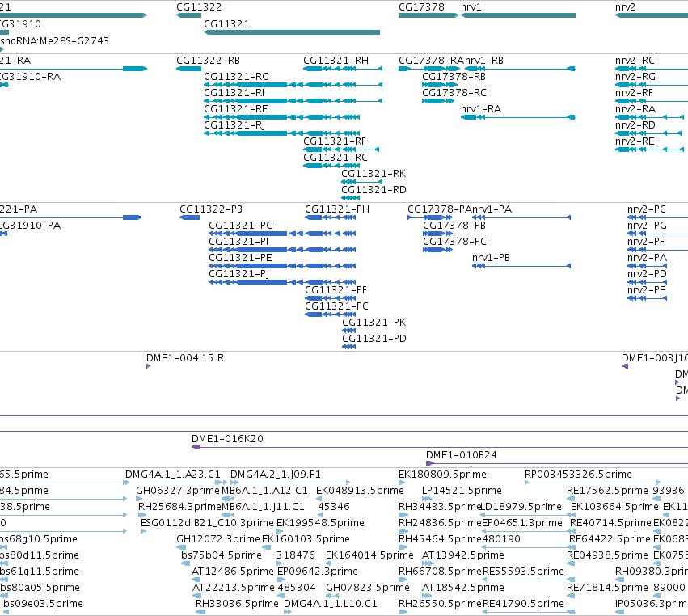Click protein nrv2-PE
This screenshot has height=616, width=688.
646,290
